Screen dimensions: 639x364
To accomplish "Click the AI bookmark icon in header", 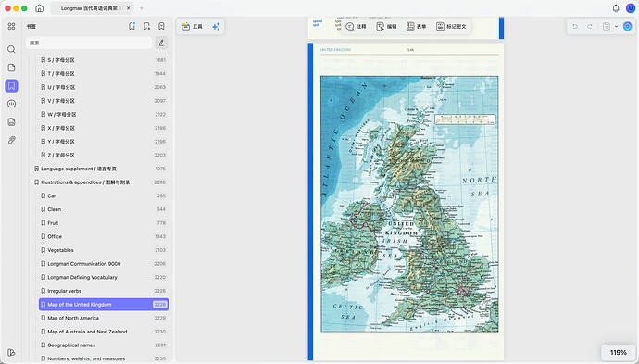I will click(132, 26).
